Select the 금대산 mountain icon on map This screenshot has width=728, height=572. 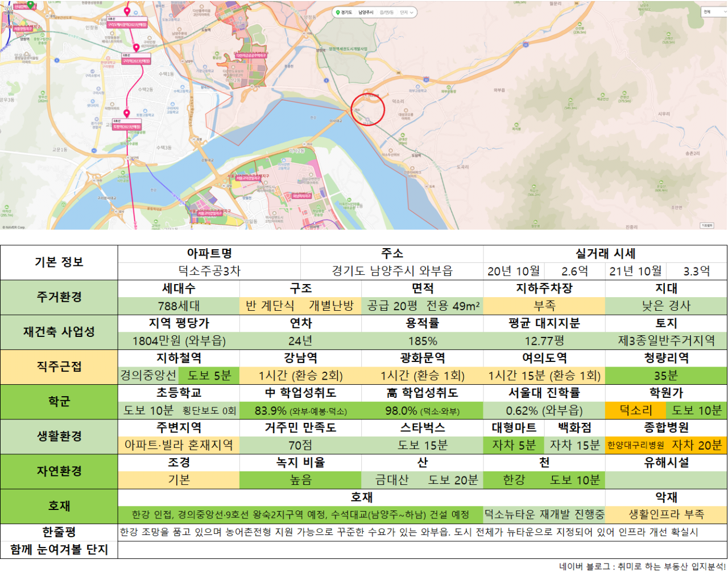tap(403, 134)
